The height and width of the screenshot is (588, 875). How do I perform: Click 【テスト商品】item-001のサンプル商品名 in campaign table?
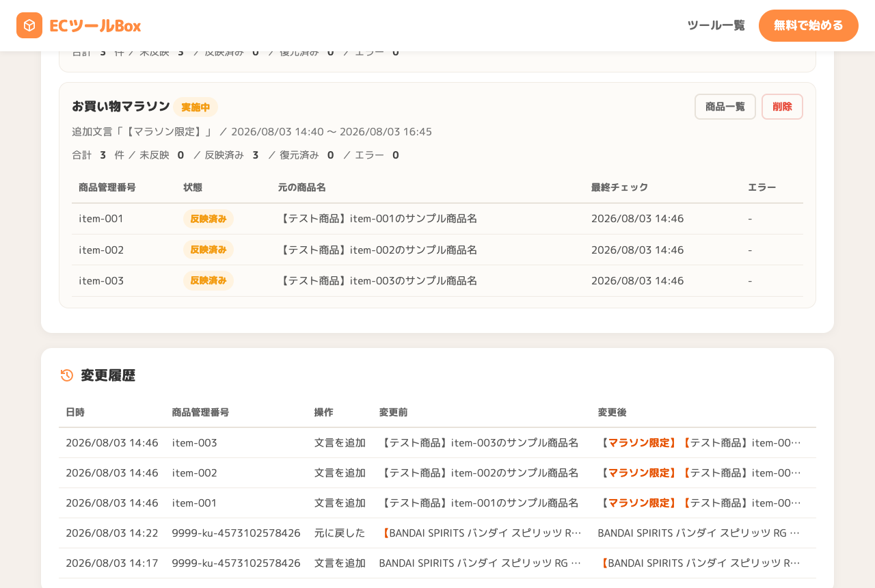(377, 219)
